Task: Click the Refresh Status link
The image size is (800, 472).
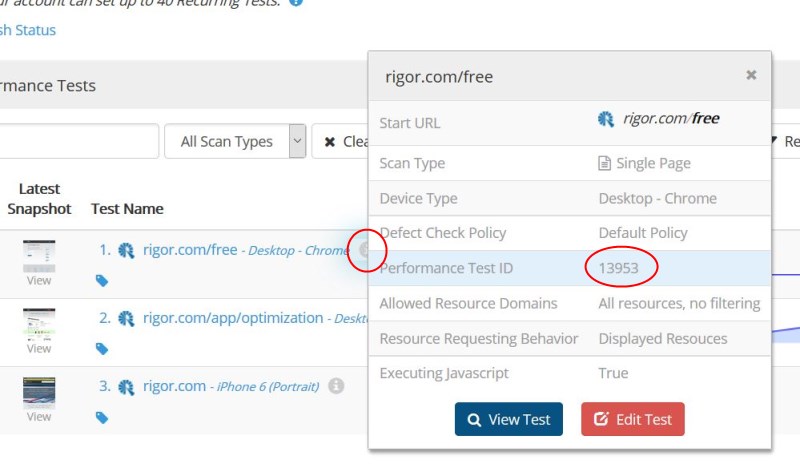Action: click(x=28, y=30)
